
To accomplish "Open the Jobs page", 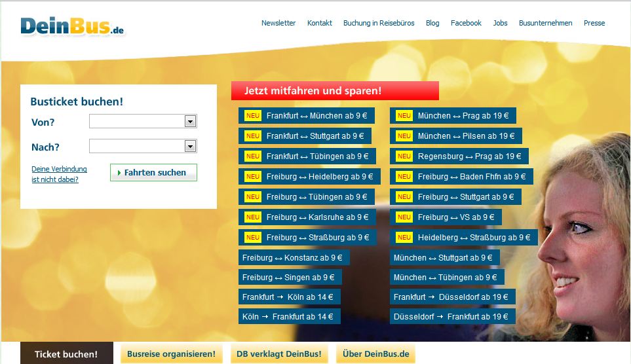I will 500,23.
